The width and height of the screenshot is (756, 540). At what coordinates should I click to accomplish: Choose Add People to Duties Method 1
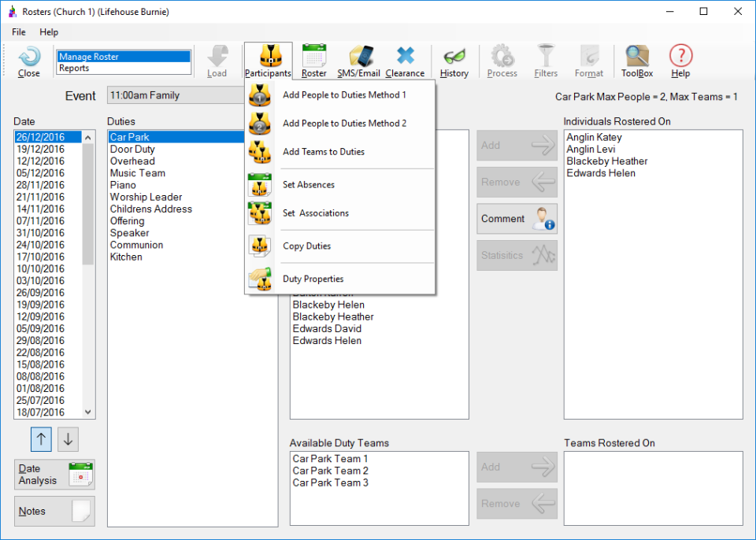[x=344, y=95]
